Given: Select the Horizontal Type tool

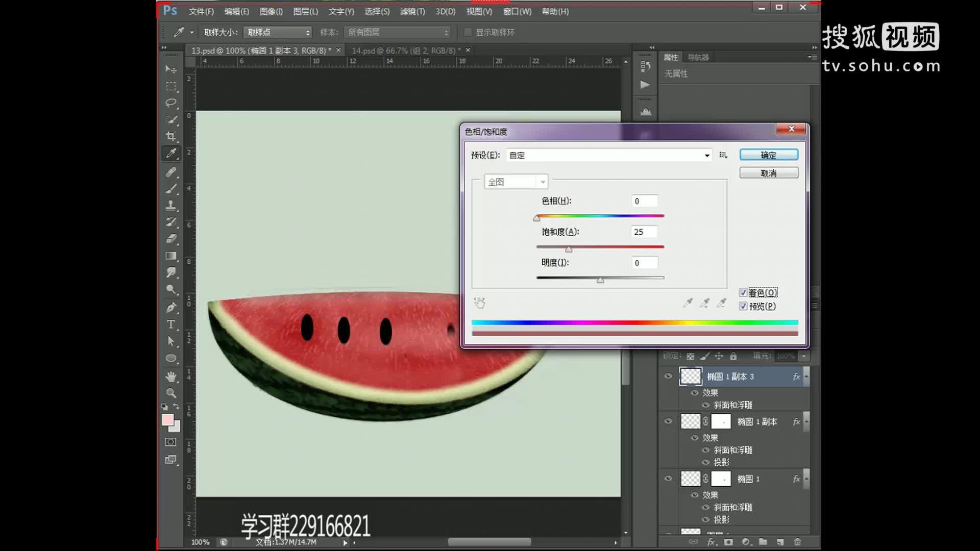Looking at the screenshot, I should pyautogui.click(x=171, y=324).
